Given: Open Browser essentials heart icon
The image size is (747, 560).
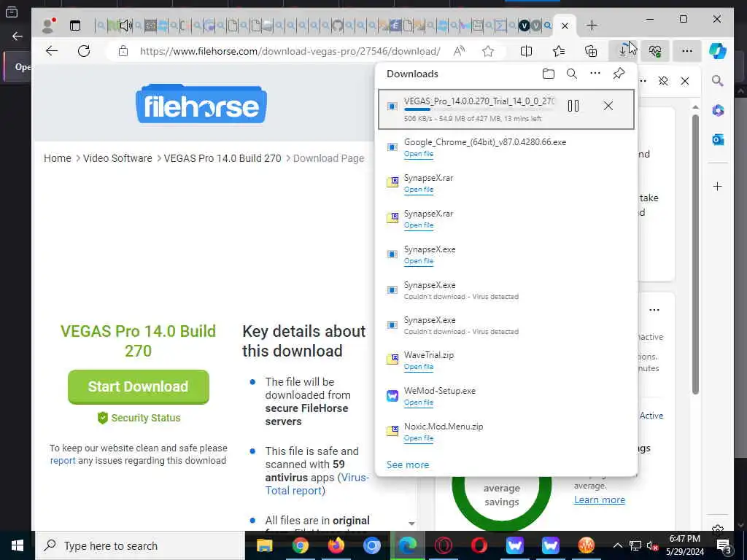Looking at the screenshot, I should [x=655, y=51].
